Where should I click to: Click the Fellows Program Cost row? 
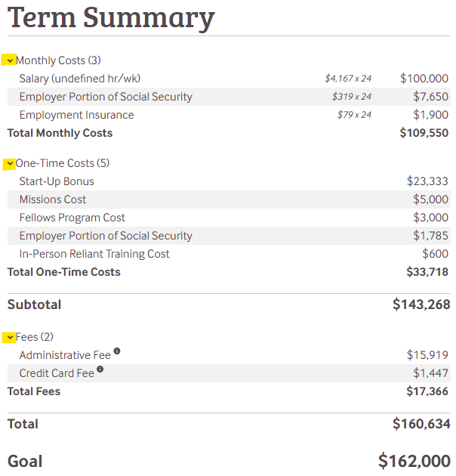point(72,218)
